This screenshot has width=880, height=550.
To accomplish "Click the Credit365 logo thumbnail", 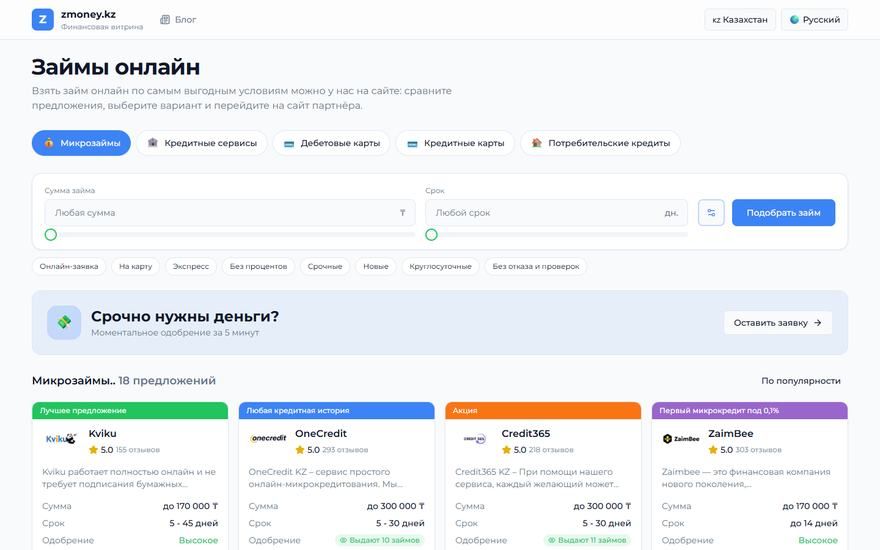I will pyautogui.click(x=474, y=439).
